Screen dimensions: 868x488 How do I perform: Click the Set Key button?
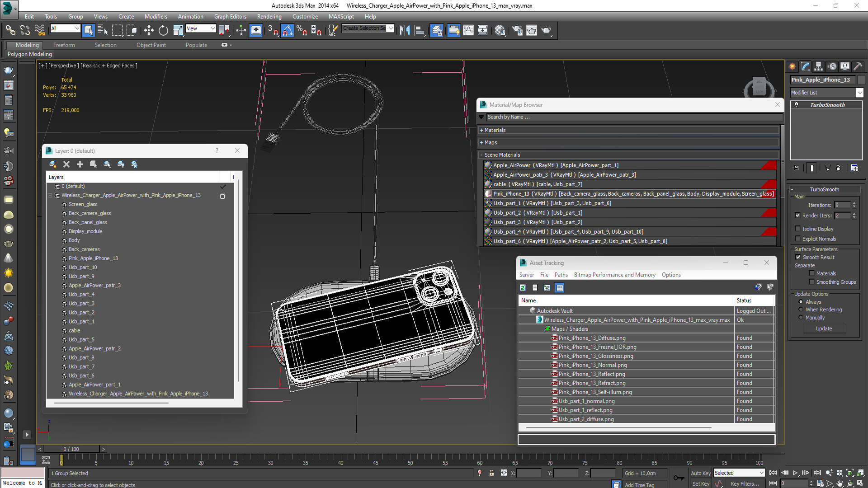click(x=701, y=484)
